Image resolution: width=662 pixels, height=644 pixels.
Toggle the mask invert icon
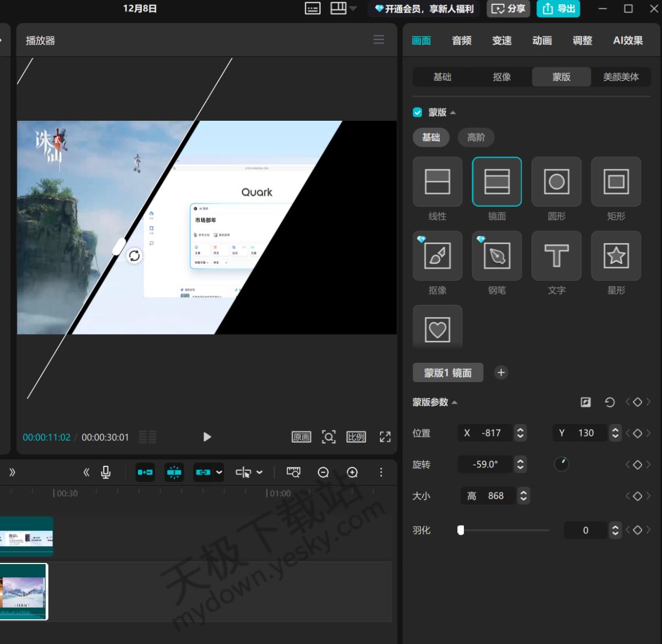click(x=586, y=402)
